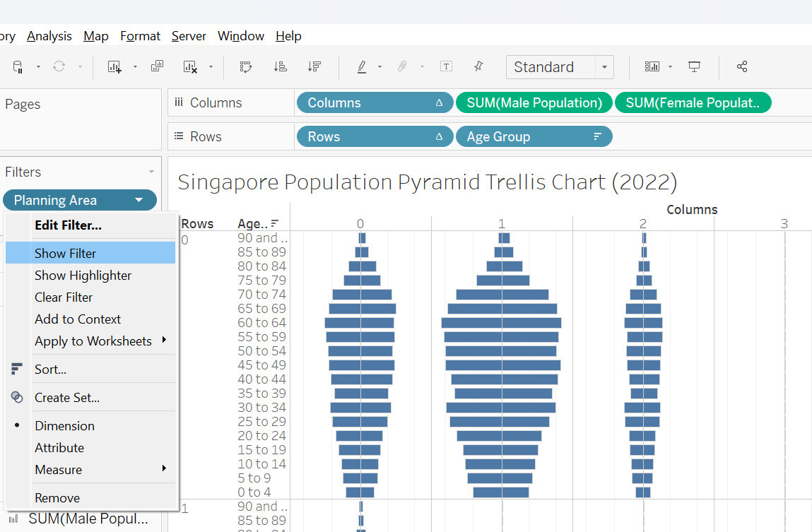The image size is (812, 532).
Task: Sort descending using toolbar icon
Action: coord(314,67)
